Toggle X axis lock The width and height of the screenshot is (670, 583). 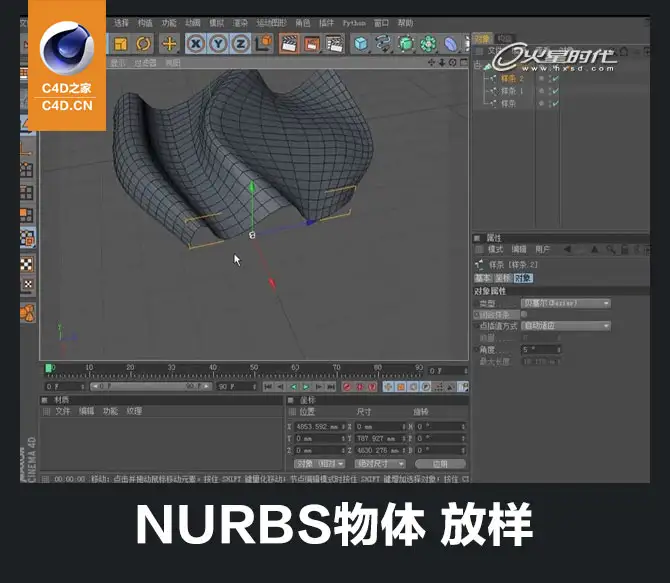(196, 44)
